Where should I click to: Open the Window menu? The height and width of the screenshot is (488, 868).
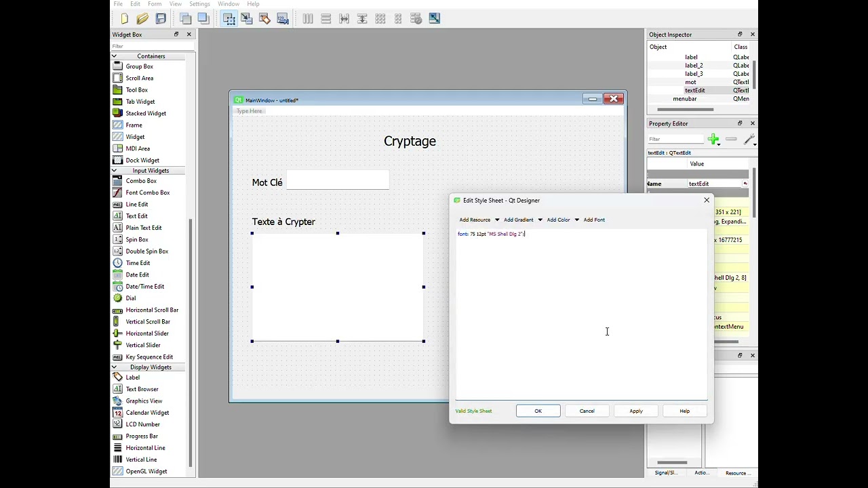pyautogui.click(x=229, y=4)
